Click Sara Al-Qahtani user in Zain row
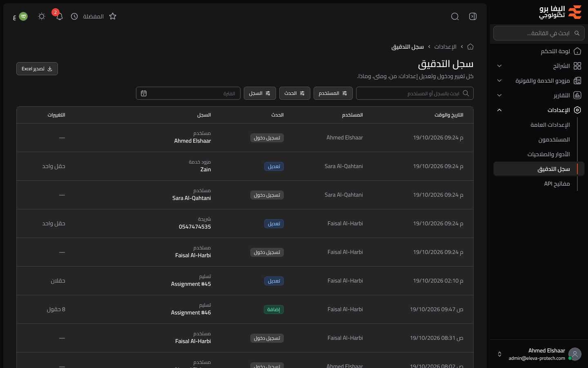Screen dimensions: 588x368 click(x=343, y=166)
